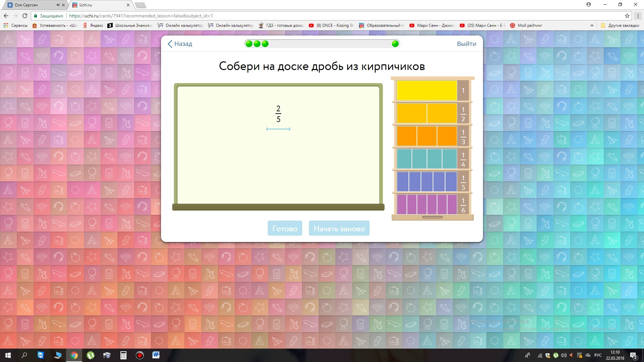This screenshot has width=644, height=362.
Task: Expand hidden bookmarks with chevron
Action: click(x=592, y=25)
